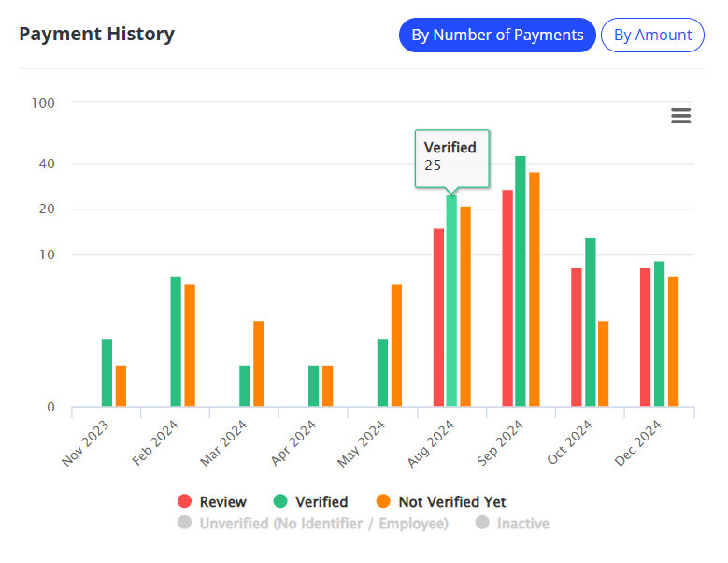
Task: Open the chart hamburger context menu
Action: click(x=681, y=116)
